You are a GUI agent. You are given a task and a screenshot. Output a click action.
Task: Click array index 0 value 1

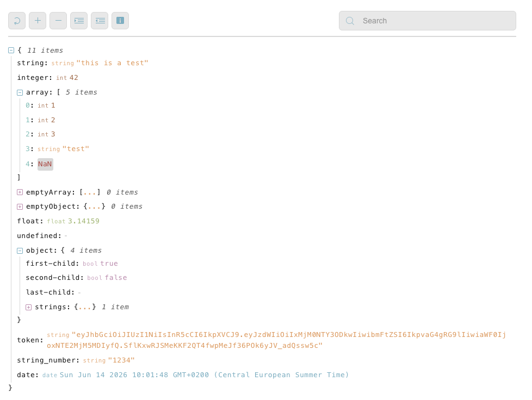tap(53, 105)
